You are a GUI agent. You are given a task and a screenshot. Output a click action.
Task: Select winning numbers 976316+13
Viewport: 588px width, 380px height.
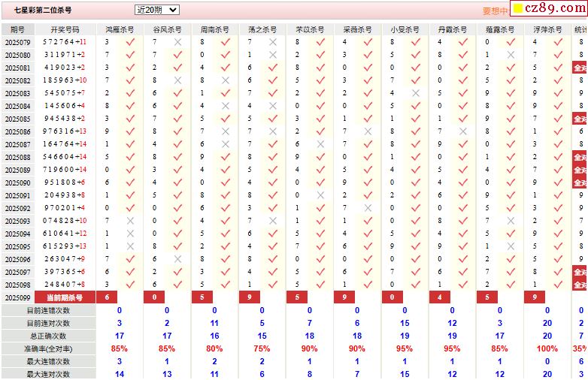[65, 131]
